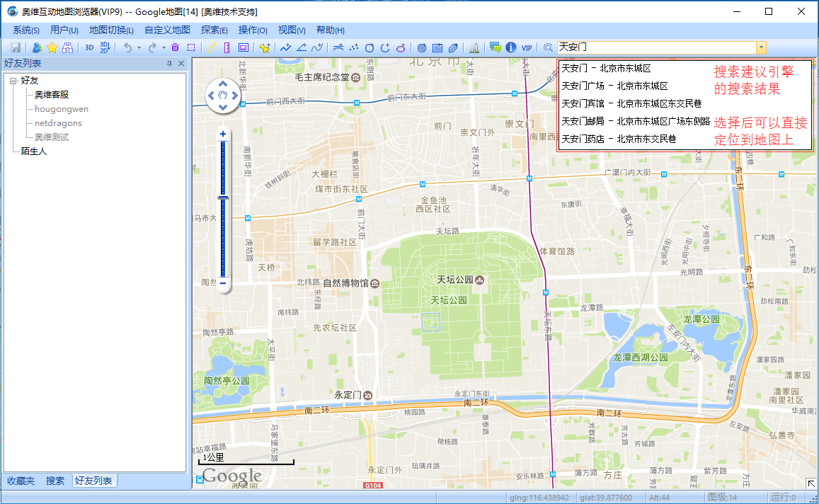Viewport: 819px width, 504px height.
Task: Open the friends user icon in toolbar
Action: (x=37, y=48)
